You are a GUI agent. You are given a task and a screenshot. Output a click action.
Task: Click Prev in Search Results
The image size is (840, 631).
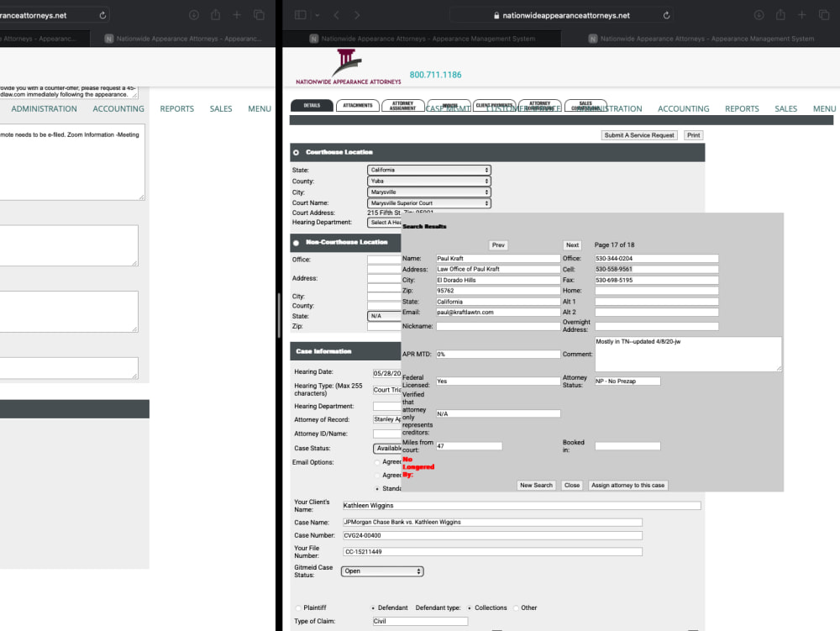click(x=498, y=245)
